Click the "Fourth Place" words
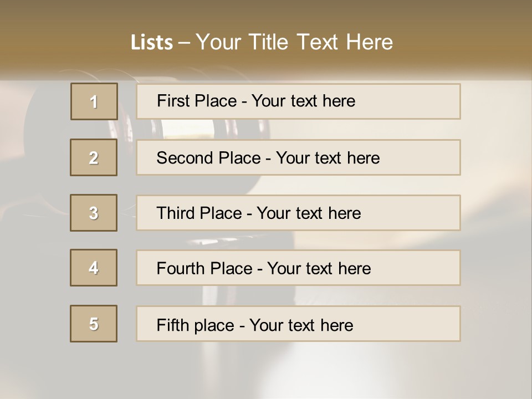This screenshot has height=399, width=532. (x=204, y=269)
